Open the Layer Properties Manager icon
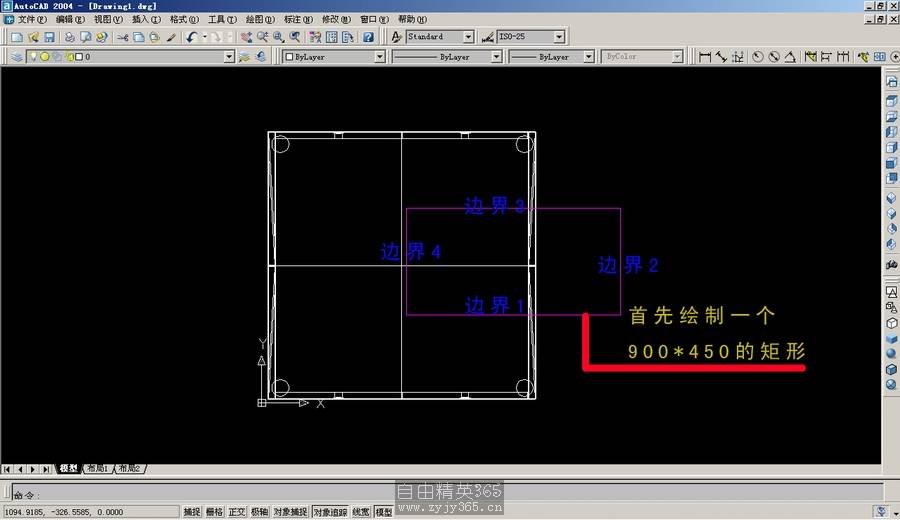 [17, 57]
